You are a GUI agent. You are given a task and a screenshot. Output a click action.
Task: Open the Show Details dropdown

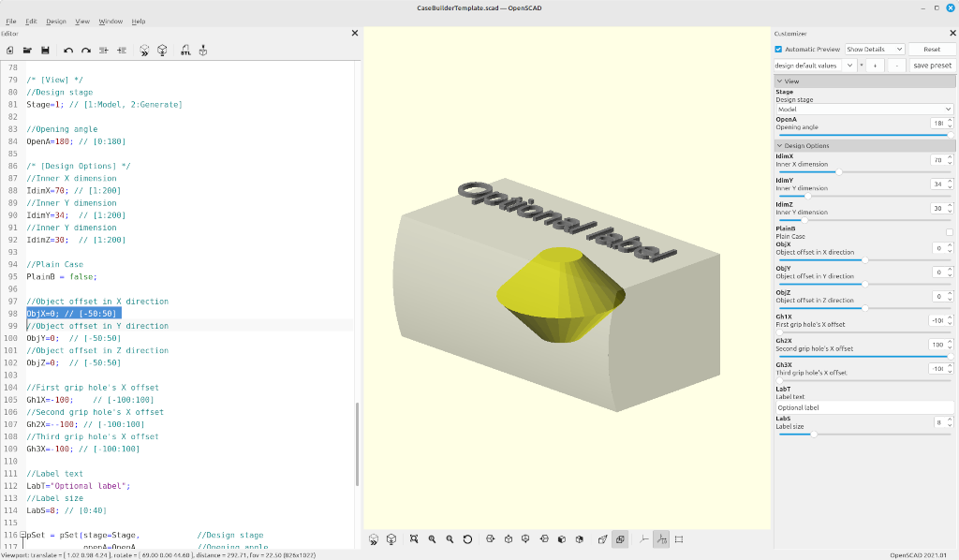pos(875,49)
